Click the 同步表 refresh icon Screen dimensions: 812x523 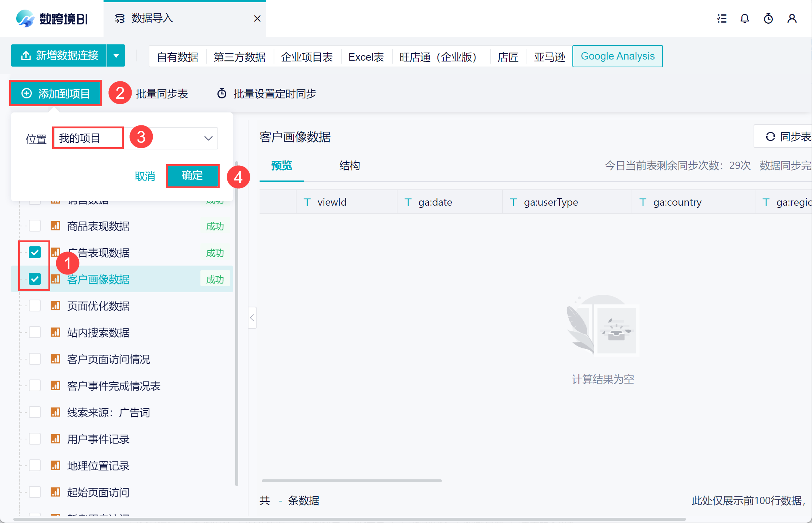[770, 137]
